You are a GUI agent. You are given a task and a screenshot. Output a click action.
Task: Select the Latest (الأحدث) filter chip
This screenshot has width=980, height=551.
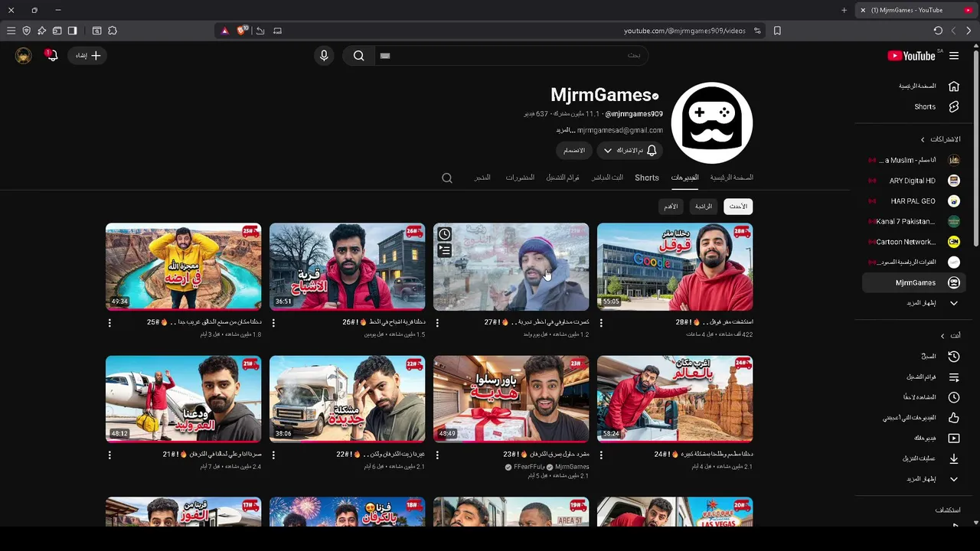738,207
